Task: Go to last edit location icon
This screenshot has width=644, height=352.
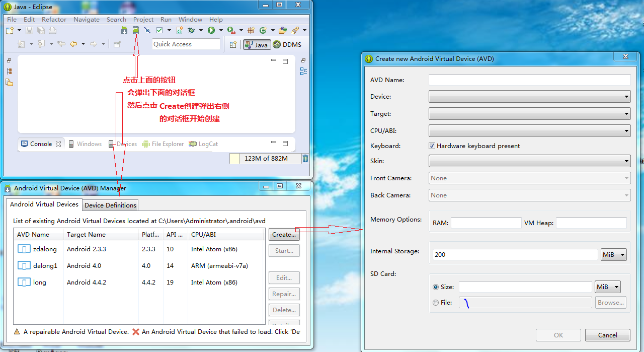Action: point(61,44)
